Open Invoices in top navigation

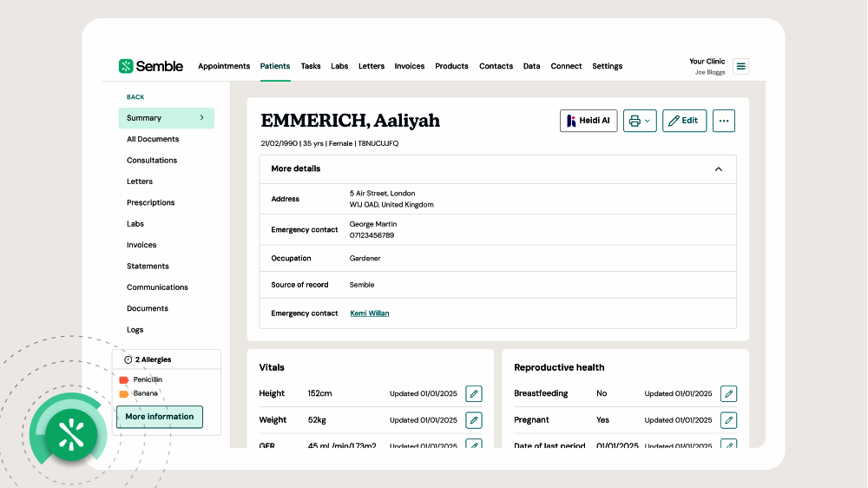point(410,66)
